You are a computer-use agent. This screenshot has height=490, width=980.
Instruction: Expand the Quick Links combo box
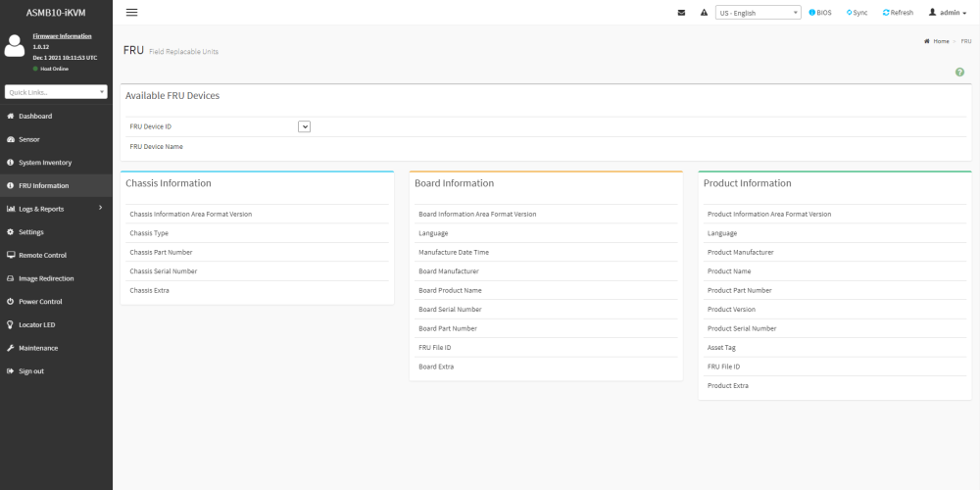point(56,92)
